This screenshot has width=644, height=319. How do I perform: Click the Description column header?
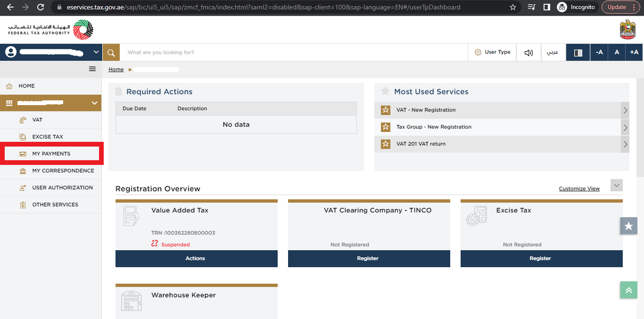point(192,108)
